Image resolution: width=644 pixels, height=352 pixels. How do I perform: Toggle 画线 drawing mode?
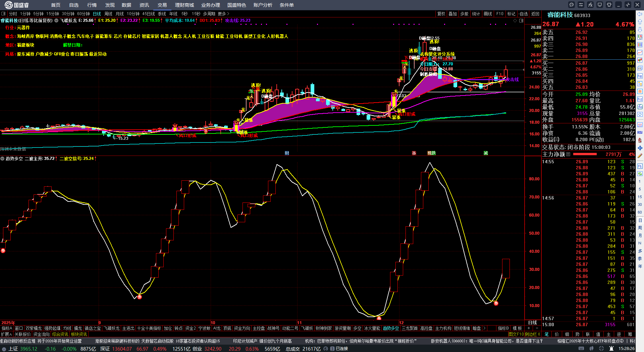pos(488,14)
